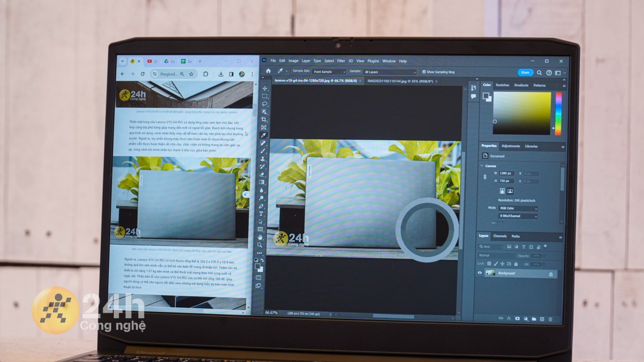
Task: Select the Move tool
Action: (x=265, y=88)
